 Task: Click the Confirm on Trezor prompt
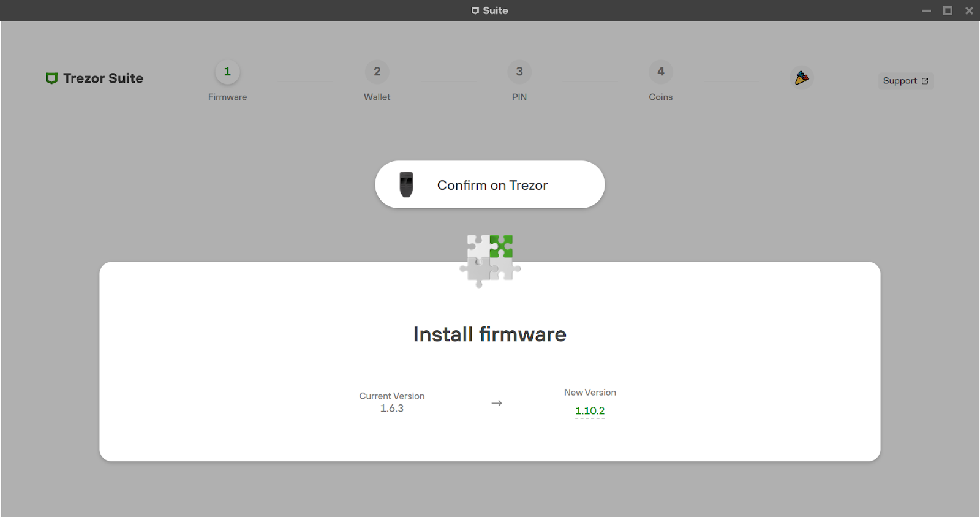(x=490, y=184)
